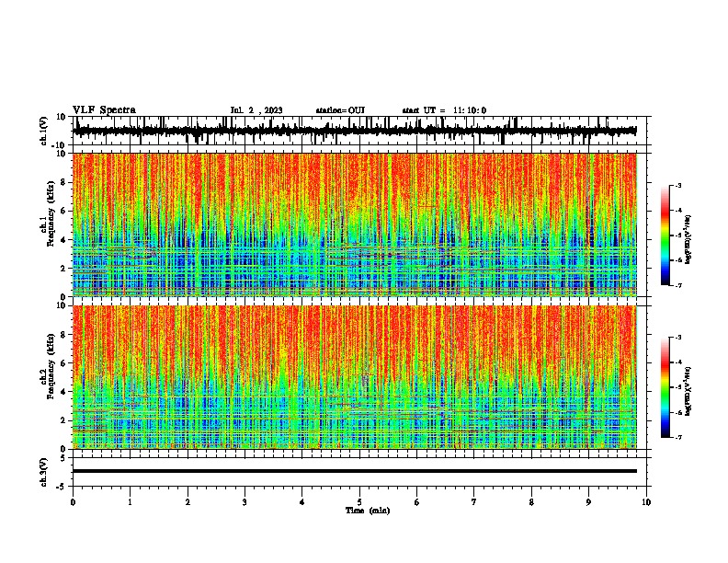
Task: Click the '10' tick ending the time axis
Action: [x=646, y=502]
